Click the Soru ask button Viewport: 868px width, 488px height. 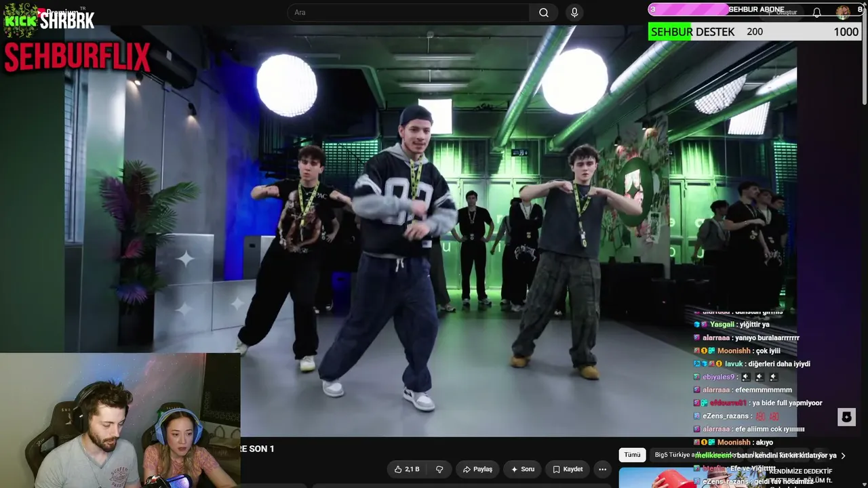[x=523, y=469]
